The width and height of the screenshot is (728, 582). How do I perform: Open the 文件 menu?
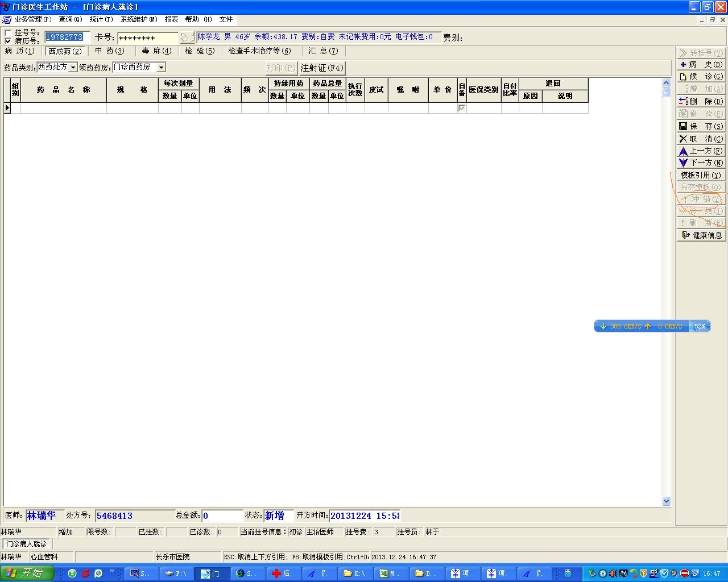coord(226,19)
